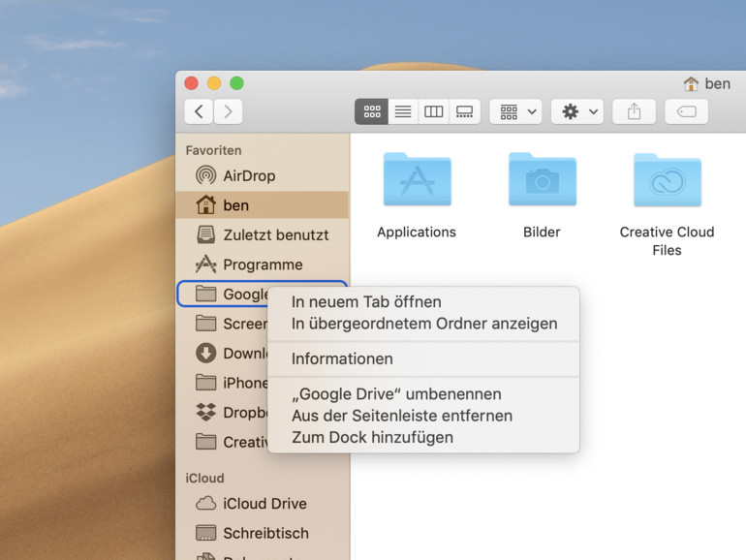This screenshot has height=560, width=746.
Task: Click "Zum Dock hinzufügen" option
Action: coord(372,437)
